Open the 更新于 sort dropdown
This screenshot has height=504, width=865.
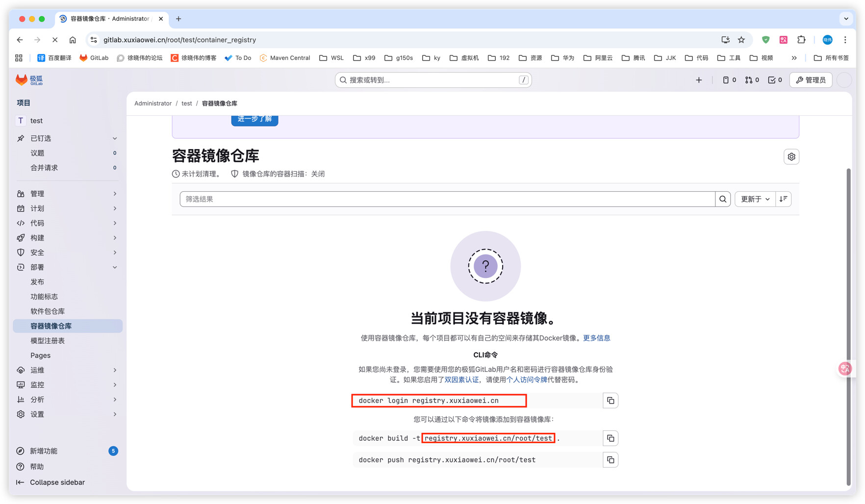coord(755,199)
